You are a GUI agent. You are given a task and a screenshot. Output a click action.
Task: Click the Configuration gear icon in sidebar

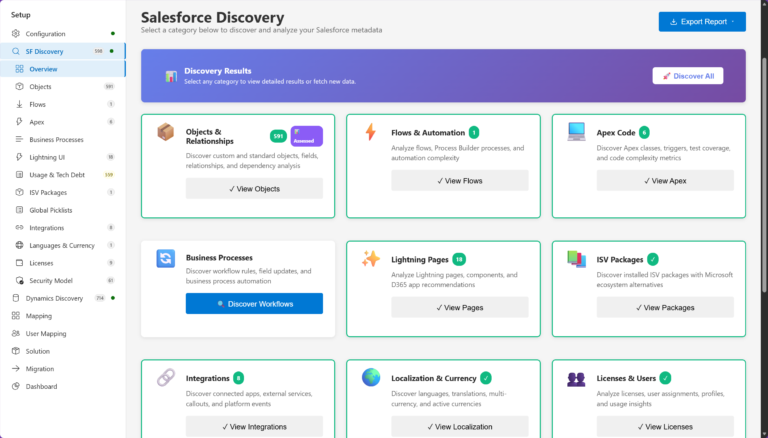click(x=16, y=34)
